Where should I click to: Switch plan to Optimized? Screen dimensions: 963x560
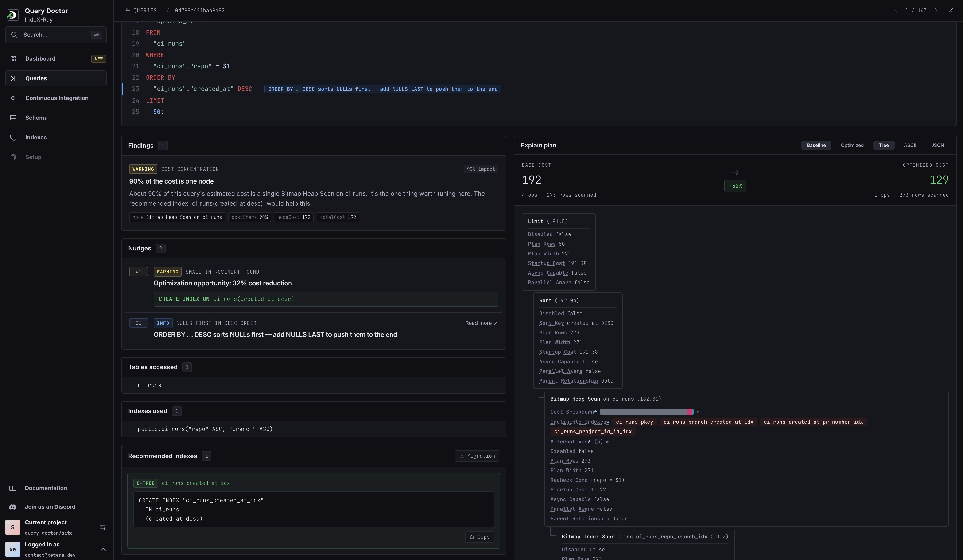click(852, 146)
